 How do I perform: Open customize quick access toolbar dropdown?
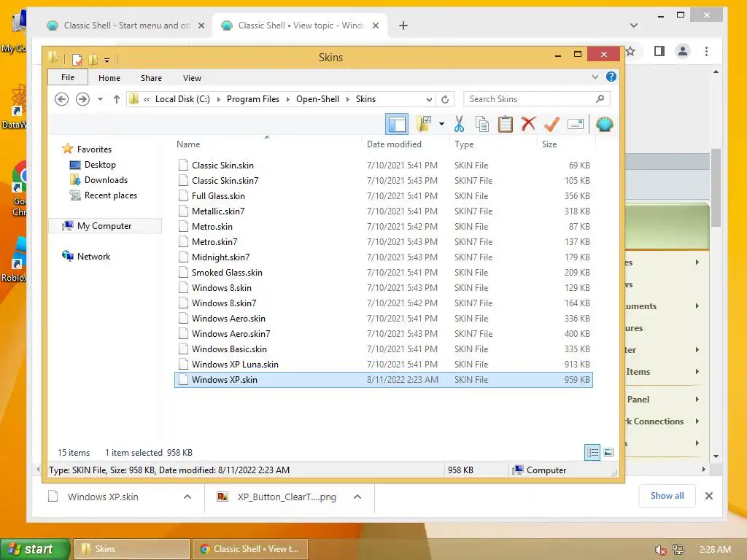107,60
